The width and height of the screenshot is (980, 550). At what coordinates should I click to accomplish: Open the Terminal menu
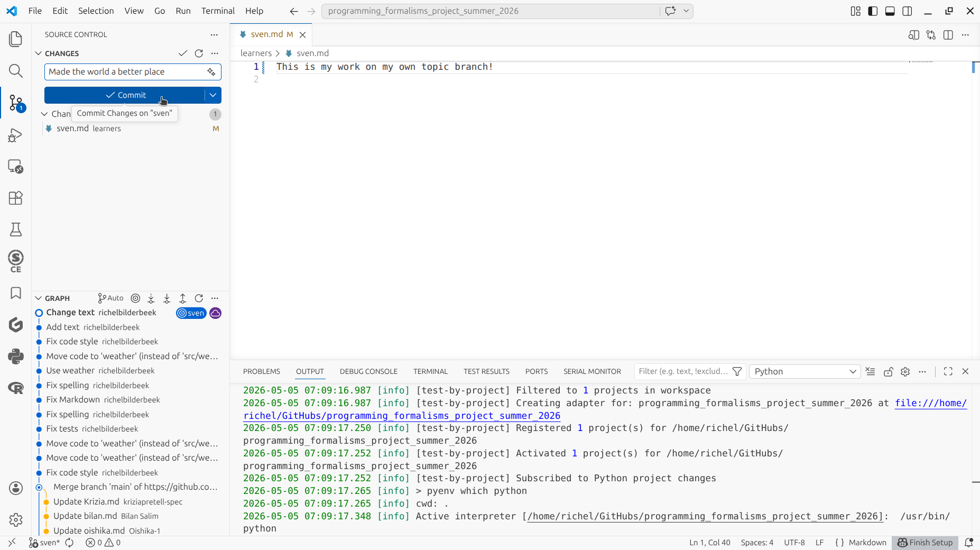[x=218, y=11]
